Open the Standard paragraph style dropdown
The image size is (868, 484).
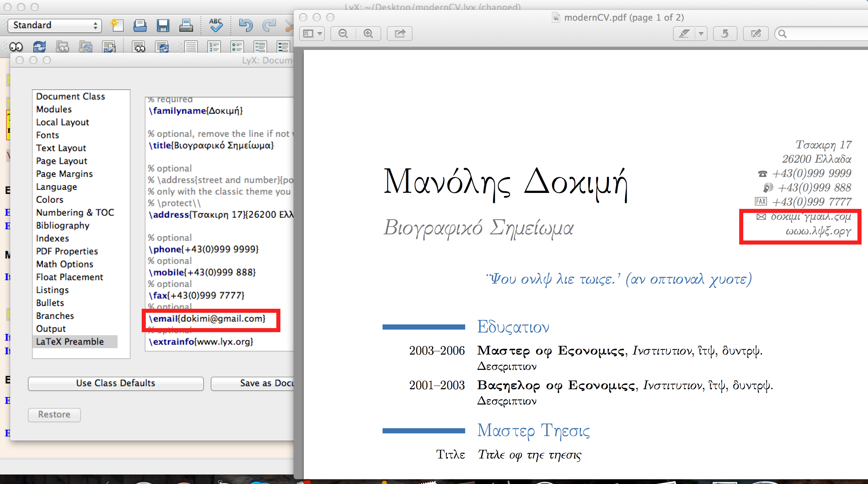pos(54,25)
